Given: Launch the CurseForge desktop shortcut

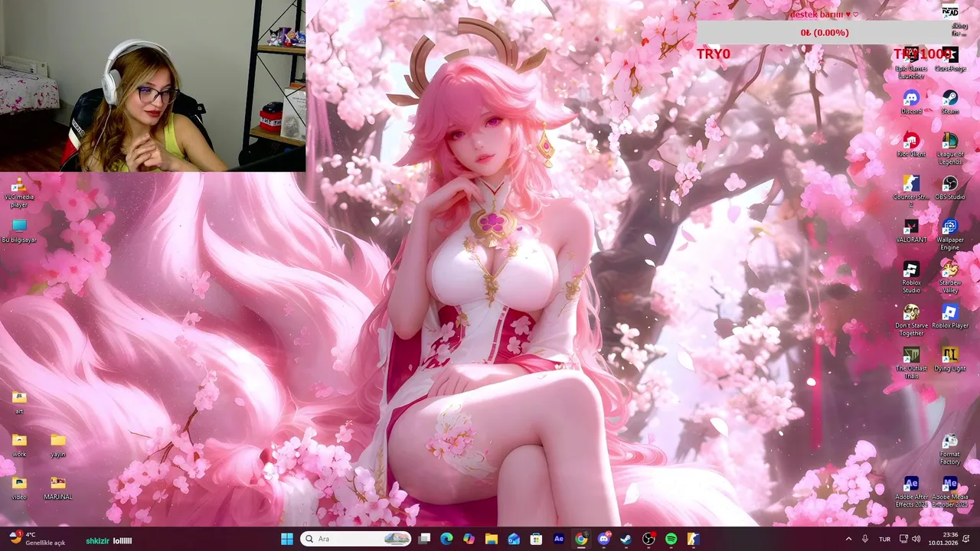Looking at the screenshot, I should click(x=950, y=58).
